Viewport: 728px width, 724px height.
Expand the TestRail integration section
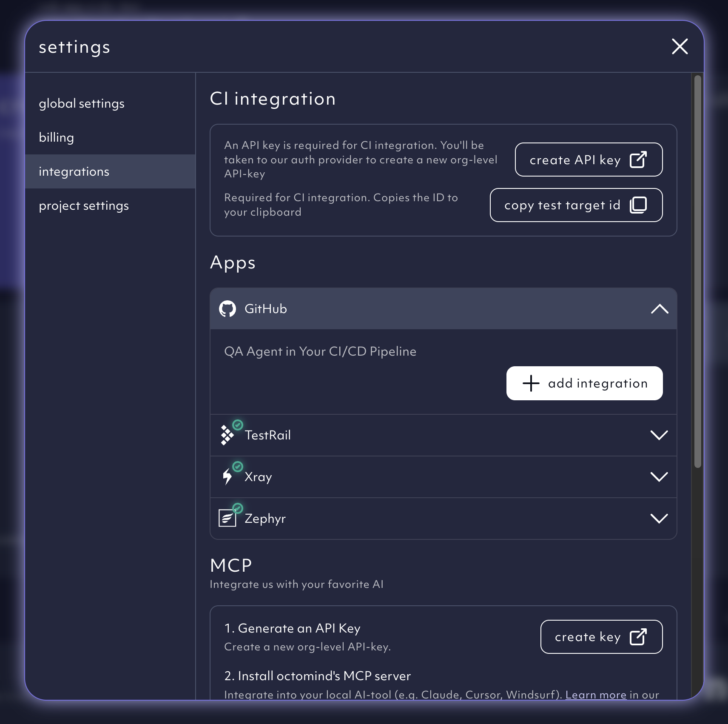point(660,435)
